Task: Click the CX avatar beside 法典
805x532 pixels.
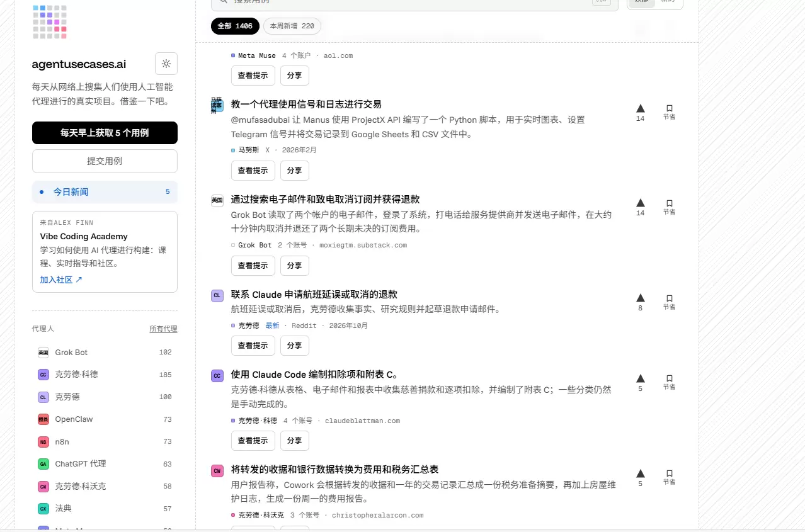Action: point(43,509)
